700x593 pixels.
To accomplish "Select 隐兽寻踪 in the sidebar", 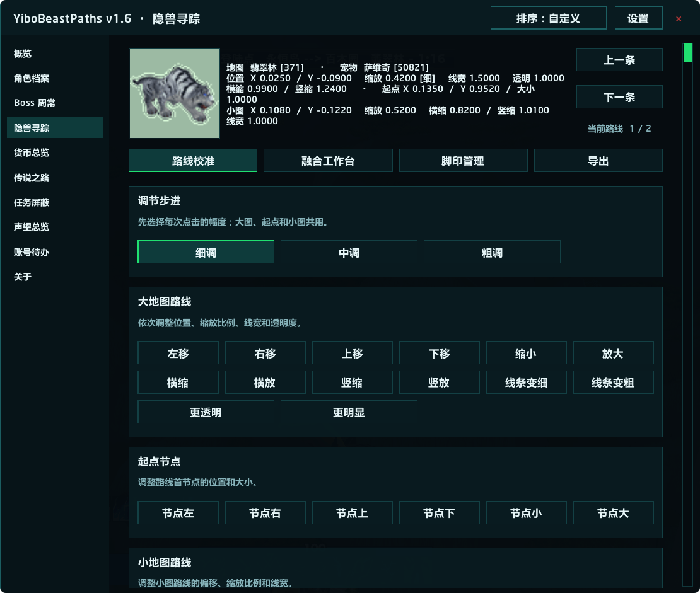I will click(55, 128).
